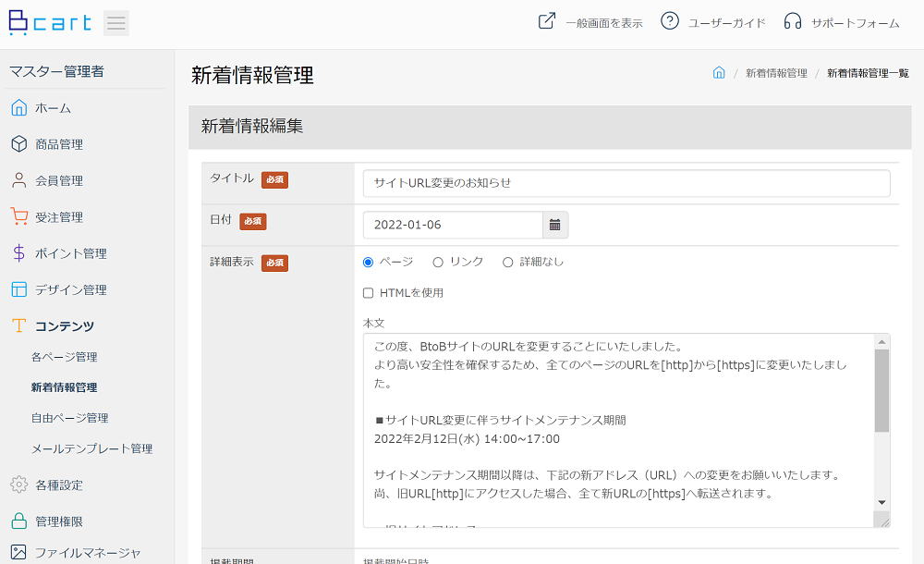Click the external link icon for 一般画面を表示
Screen dimensions: 924x564
[x=547, y=21]
